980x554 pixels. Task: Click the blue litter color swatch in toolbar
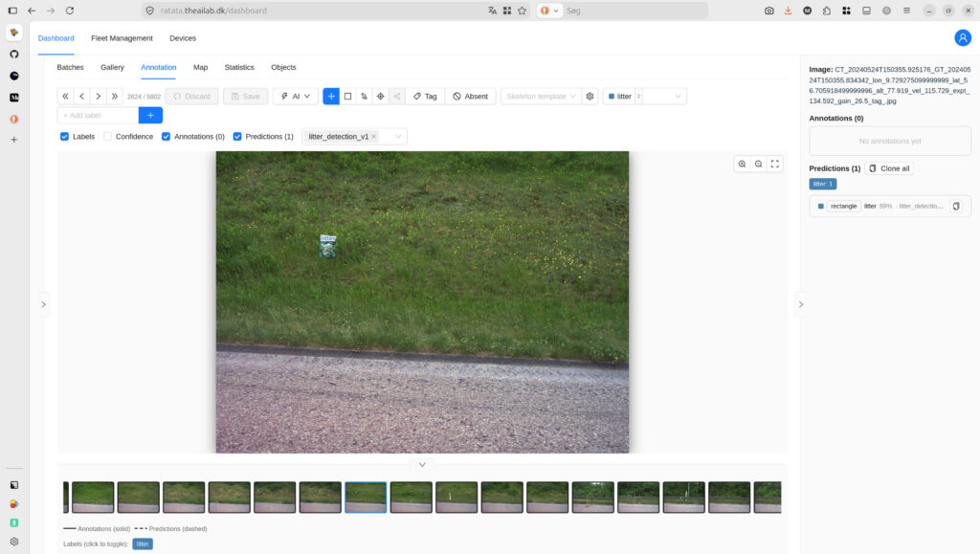click(612, 97)
